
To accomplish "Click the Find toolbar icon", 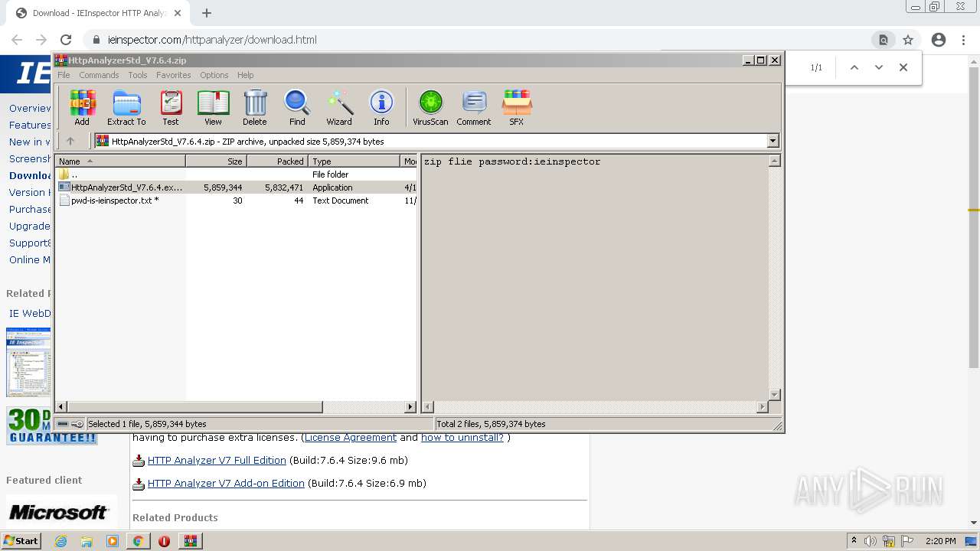I will point(297,108).
